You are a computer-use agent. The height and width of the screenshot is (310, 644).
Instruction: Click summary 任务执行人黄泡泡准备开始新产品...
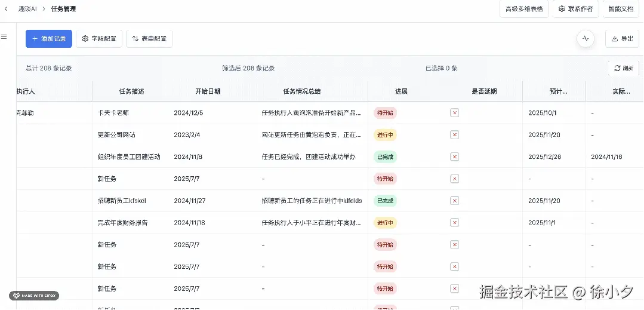pos(312,113)
